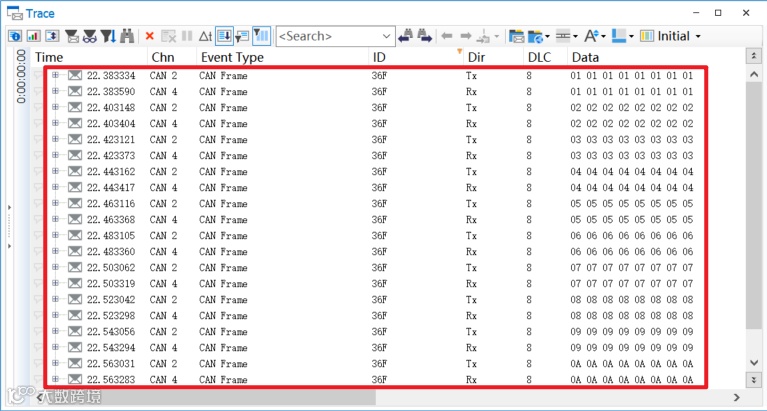The image size is (767, 411).
Task: Toggle delta time Δt display
Action: click(205, 36)
